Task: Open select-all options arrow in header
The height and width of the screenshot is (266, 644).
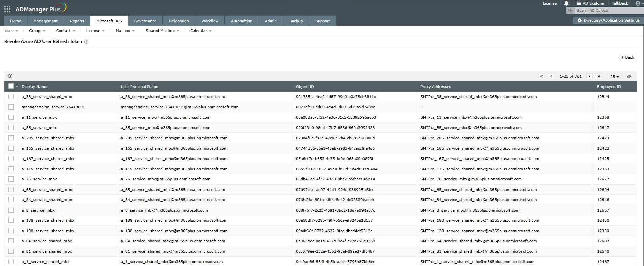Action: coord(17,87)
